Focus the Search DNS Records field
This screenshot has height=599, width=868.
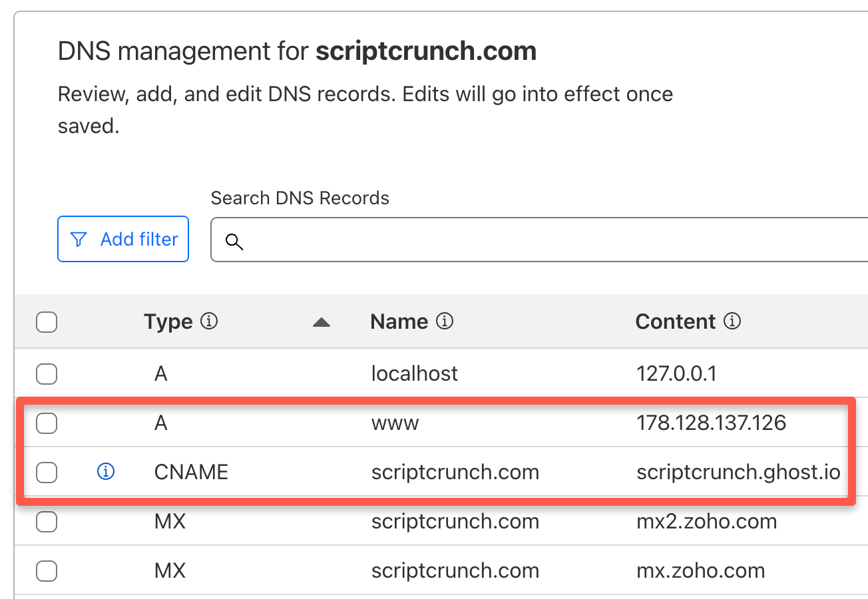pyautogui.click(x=539, y=240)
